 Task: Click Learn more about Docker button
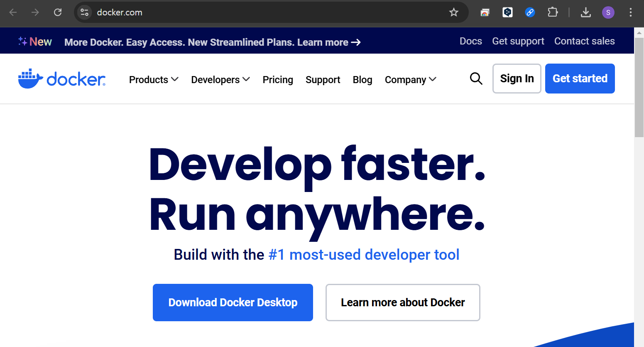[x=403, y=303]
